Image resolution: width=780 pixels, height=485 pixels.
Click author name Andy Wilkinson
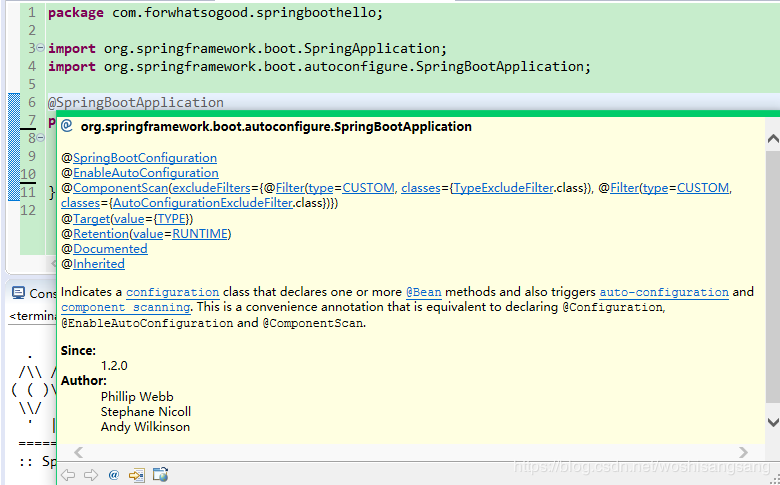(x=145, y=426)
